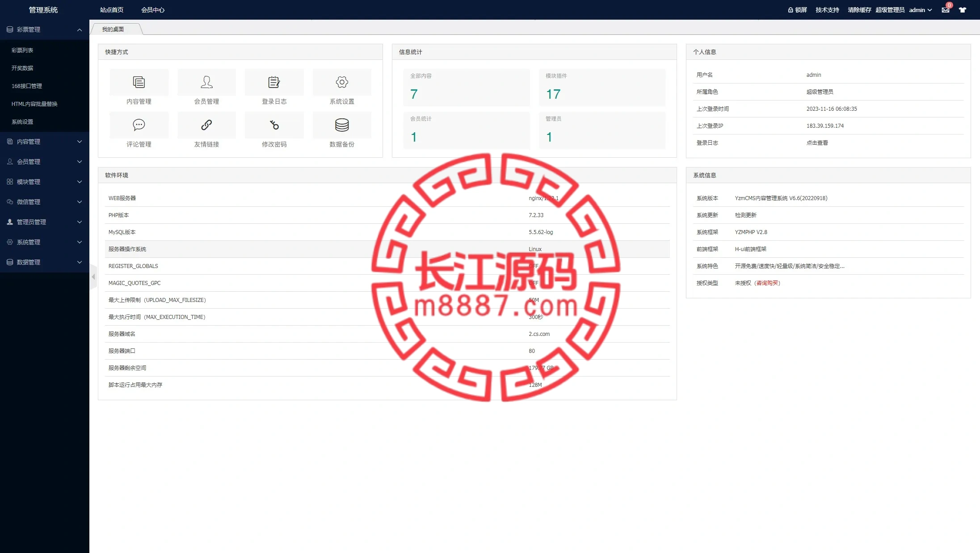The height and width of the screenshot is (553, 980).
Task: Click the 微信管理 sidebar chat icon
Action: point(10,202)
